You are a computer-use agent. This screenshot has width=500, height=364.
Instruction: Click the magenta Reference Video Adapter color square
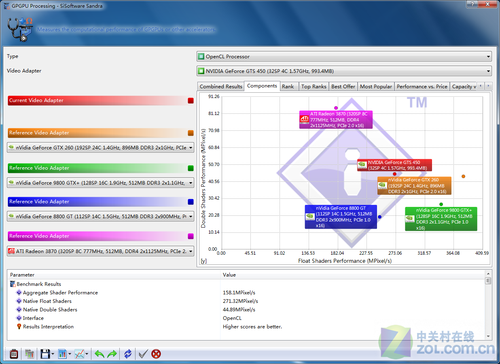coord(191,236)
